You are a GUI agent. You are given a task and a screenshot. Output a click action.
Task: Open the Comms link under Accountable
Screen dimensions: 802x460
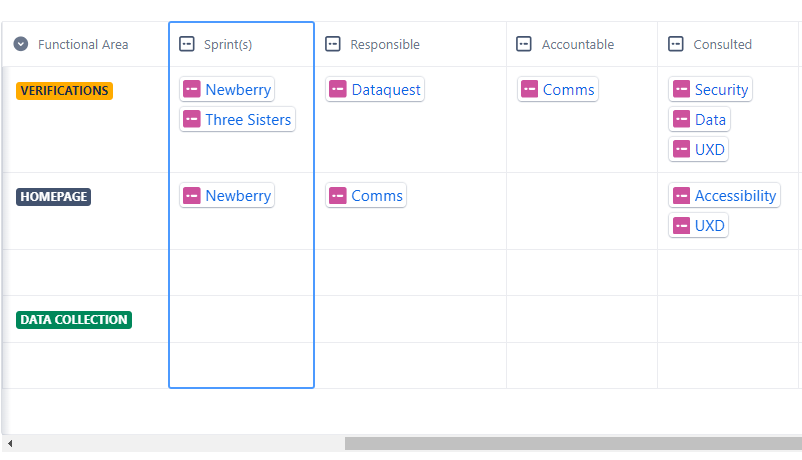568,90
